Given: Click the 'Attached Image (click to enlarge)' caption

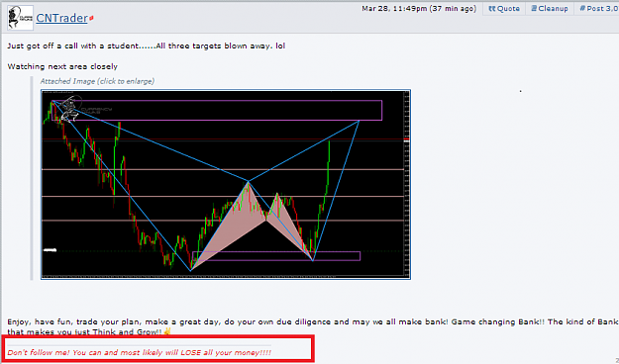Looking at the screenshot, I should click(x=97, y=81).
